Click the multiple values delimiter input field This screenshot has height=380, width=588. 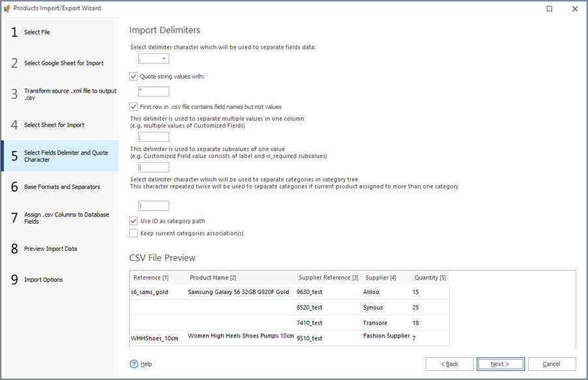(153, 137)
